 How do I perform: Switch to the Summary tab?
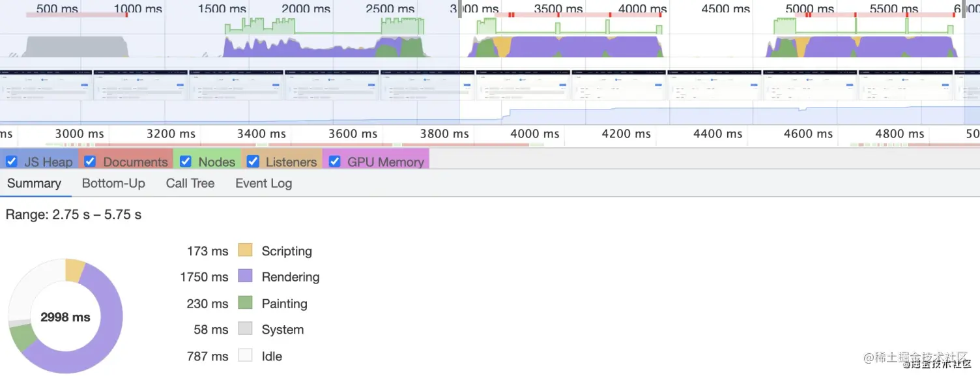coord(34,183)
